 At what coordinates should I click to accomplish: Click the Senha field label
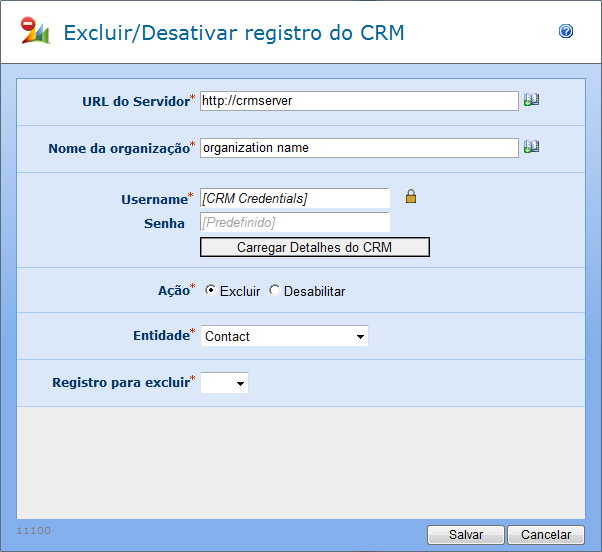164,223
